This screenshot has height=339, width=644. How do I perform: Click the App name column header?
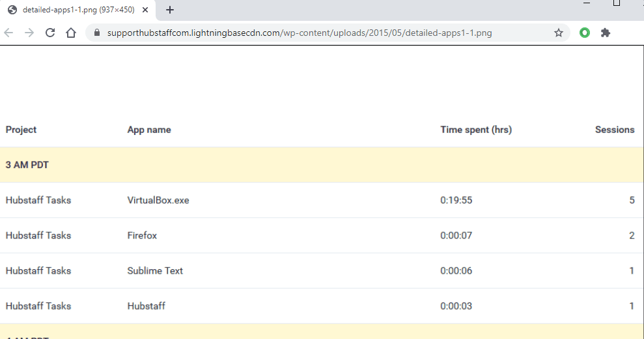click(149, 130)
